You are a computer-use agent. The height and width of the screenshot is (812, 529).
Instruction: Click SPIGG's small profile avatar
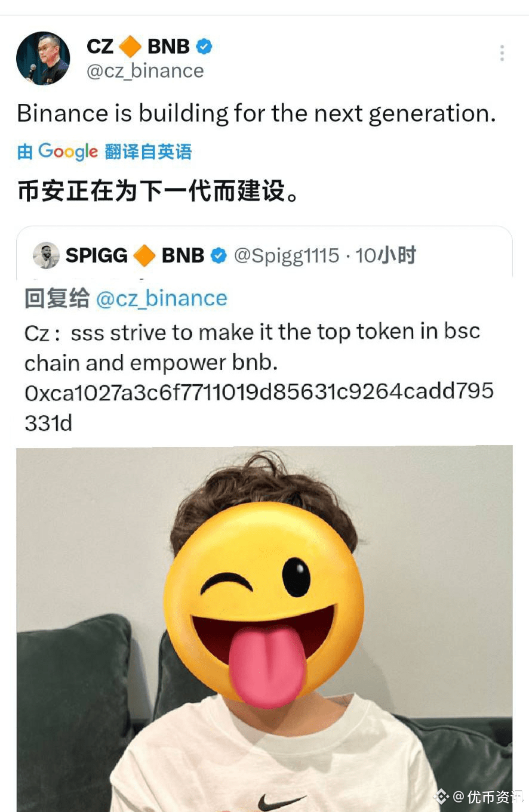click(x=46, y=255)
